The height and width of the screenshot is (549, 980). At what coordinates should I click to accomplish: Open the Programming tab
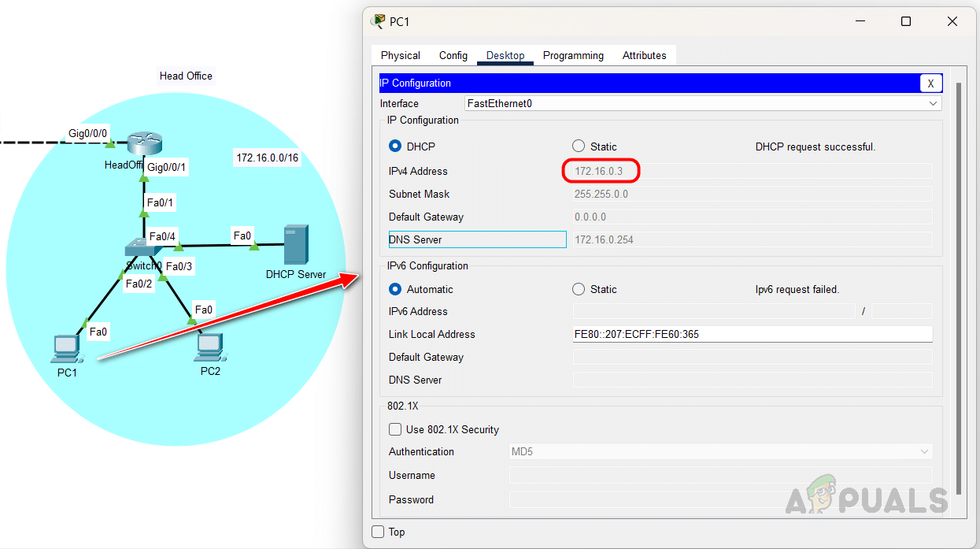coord(573,56)
